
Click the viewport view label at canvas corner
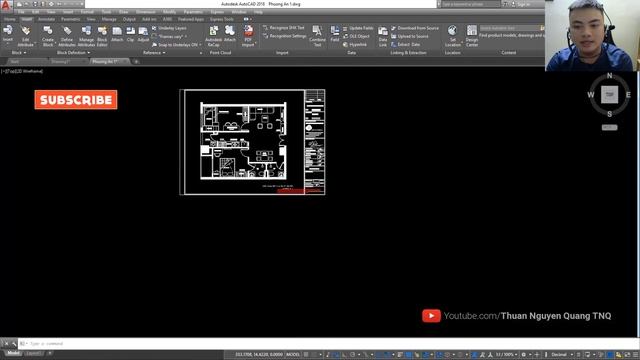coord(22,71)
